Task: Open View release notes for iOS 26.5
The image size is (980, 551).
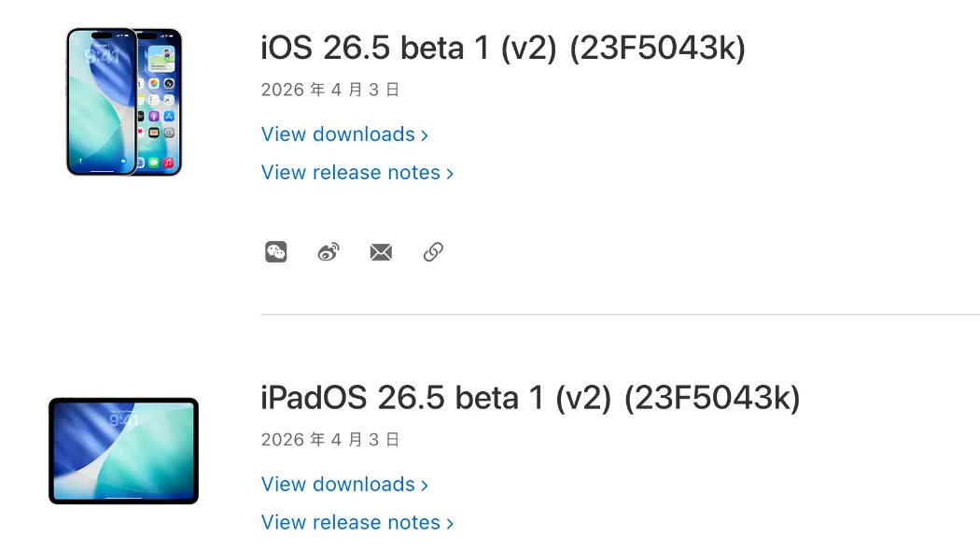Action: pos(351,173)
